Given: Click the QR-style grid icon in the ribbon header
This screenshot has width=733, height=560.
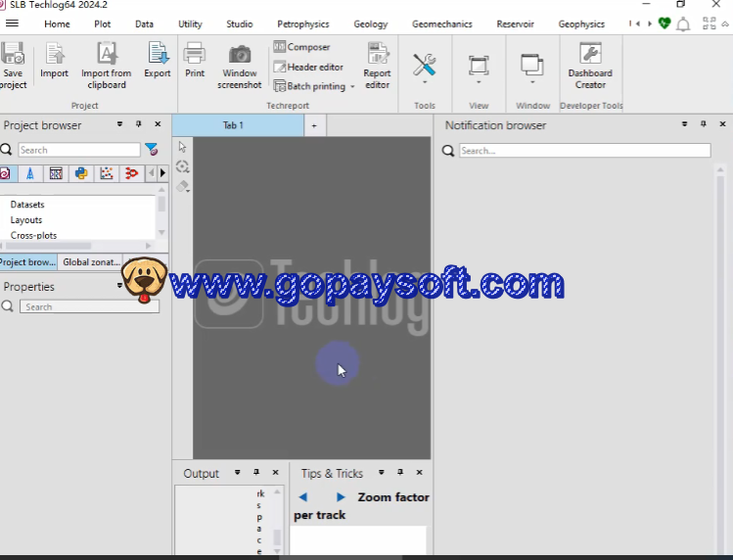Looking at the screenshot, I should click(710, 23).
